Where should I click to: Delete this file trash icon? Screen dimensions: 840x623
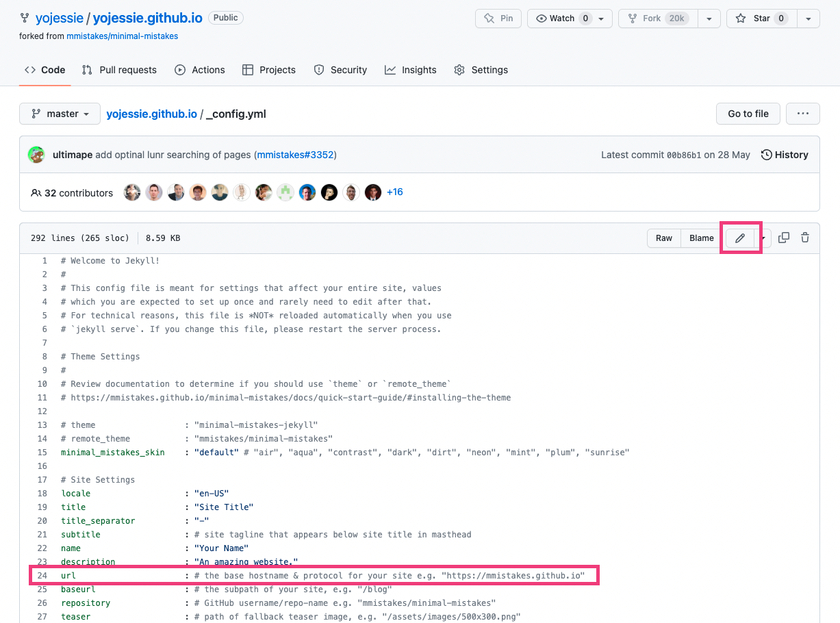tap(805, 238)
